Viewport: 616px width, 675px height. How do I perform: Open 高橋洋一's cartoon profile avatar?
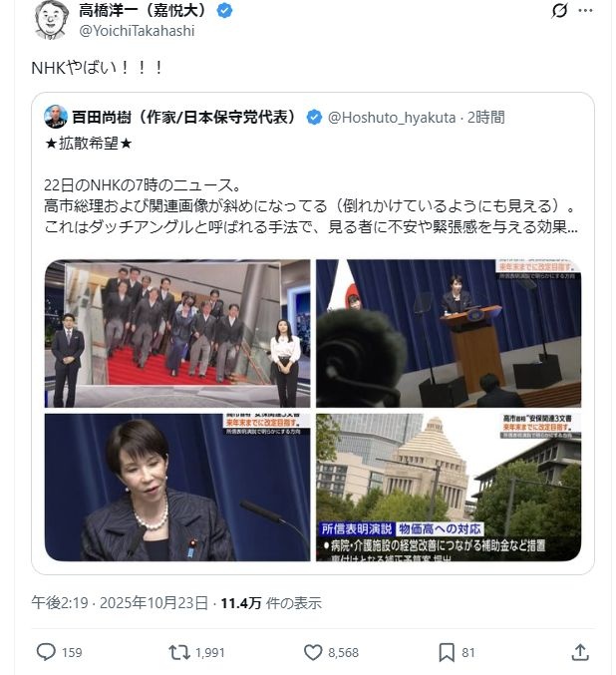pos(51,20)
